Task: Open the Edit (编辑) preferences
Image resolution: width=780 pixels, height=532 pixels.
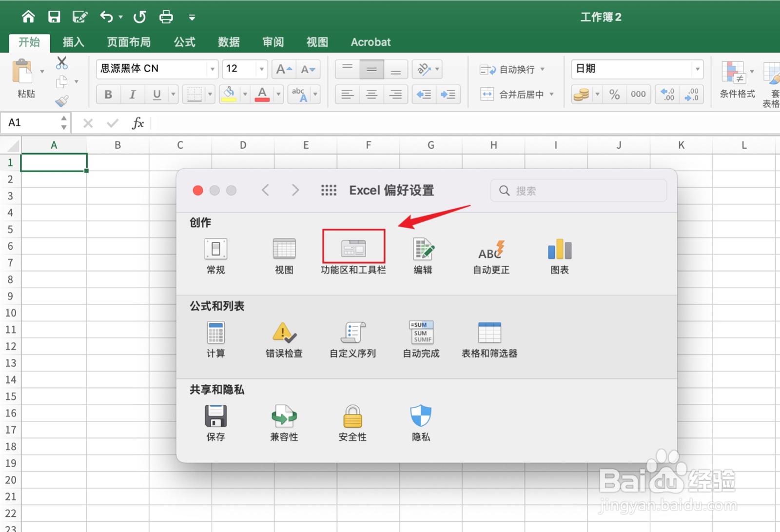Action: [x=423, y=256]
